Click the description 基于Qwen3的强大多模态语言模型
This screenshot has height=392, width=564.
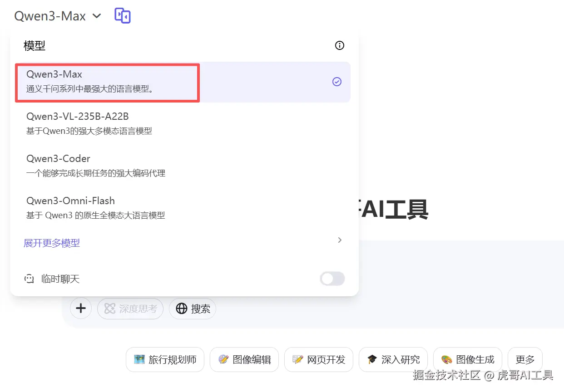pos(89,131)
